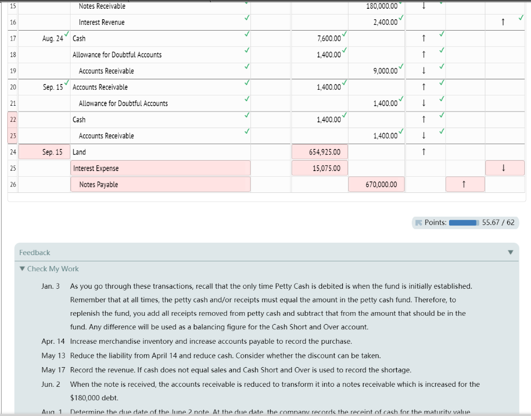
Task: Collapse the Feedback panel using its chevron
Action: (511, 252)
